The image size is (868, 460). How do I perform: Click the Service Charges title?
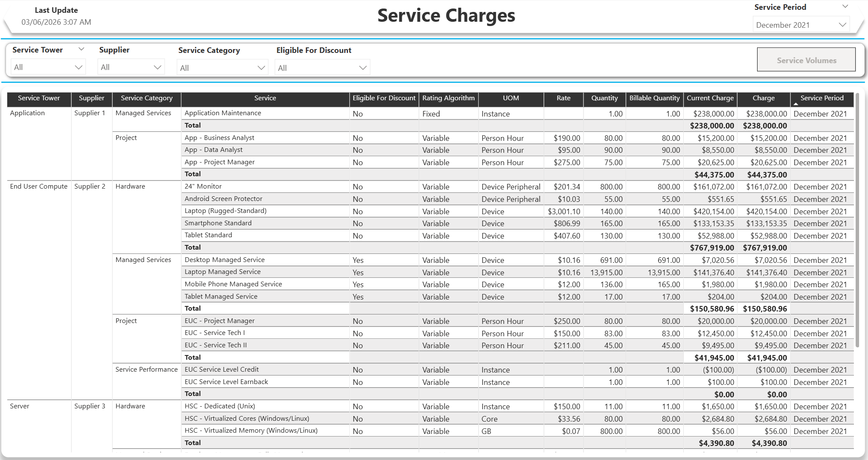pyautogui.click(x=446, y=15)
